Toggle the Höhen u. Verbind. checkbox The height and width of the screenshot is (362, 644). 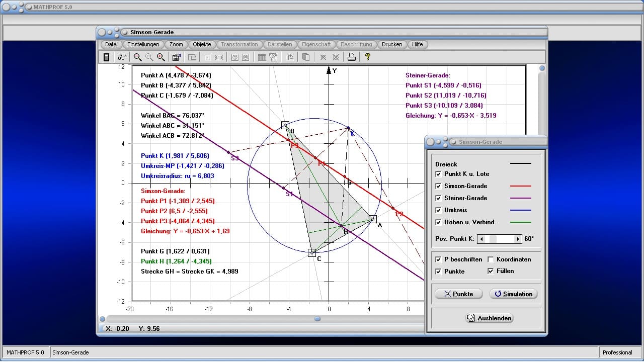click(438, 222)
